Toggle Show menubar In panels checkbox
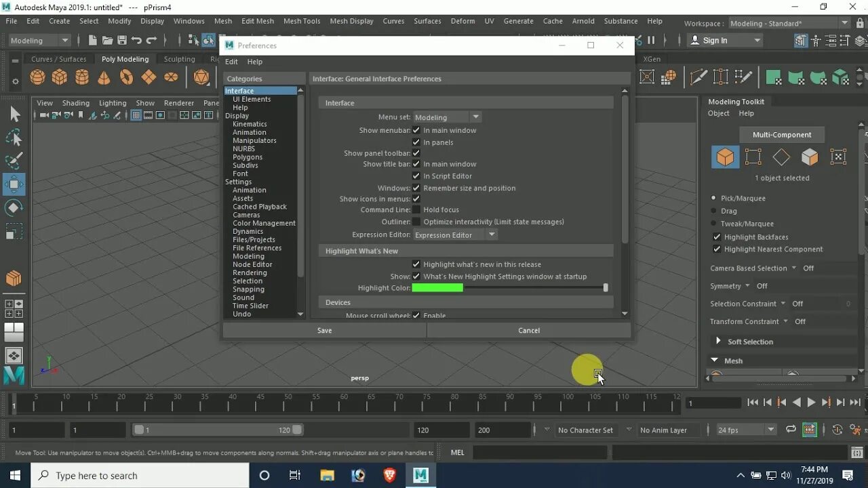The width and height of the screenshot is (868, 488). click(416, 142)
